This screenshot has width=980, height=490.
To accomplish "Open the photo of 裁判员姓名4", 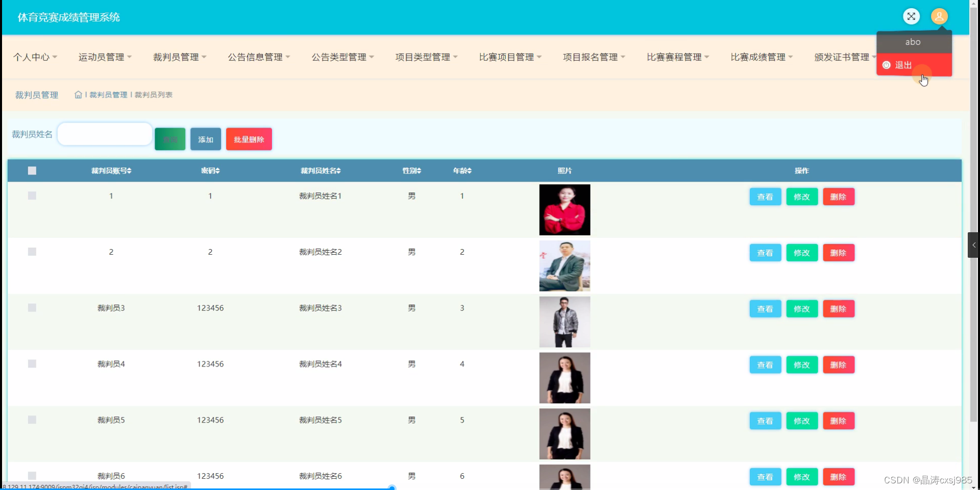I will coord(565,378).
